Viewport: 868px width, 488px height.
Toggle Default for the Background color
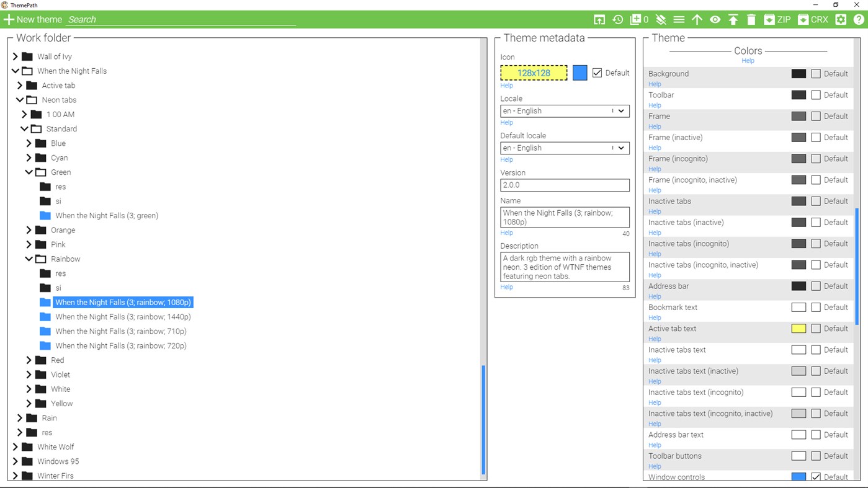(816, 73)
